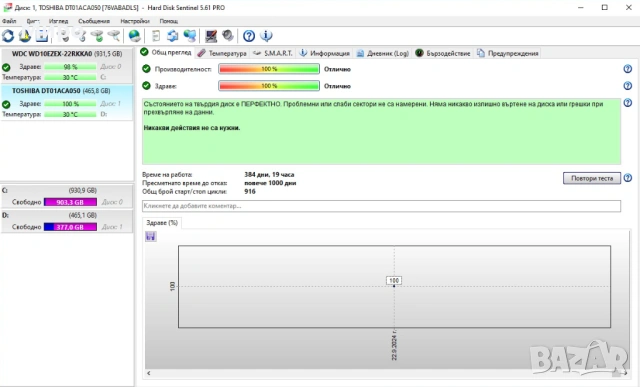Click the comment input field

[x=381, y=206]
